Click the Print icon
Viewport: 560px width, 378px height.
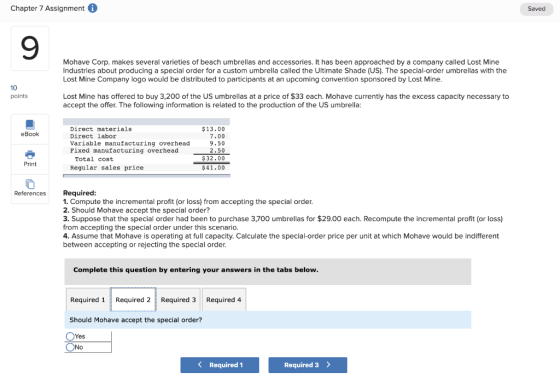pos(30,154)
